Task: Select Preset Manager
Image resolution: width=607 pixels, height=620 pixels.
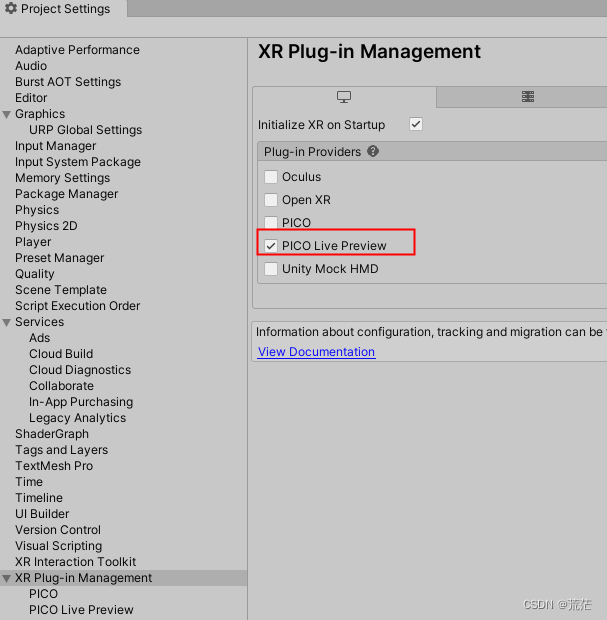Action: click(59, 258)
